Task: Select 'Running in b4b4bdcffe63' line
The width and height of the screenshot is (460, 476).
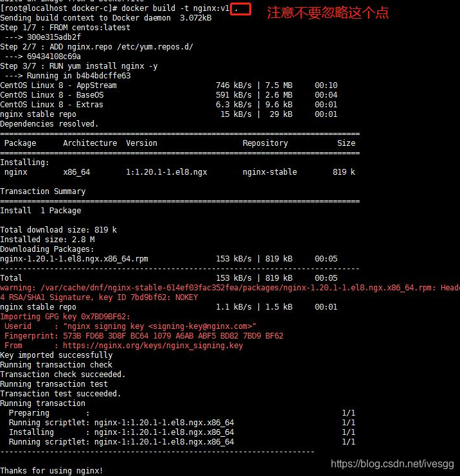Action: 78,76
